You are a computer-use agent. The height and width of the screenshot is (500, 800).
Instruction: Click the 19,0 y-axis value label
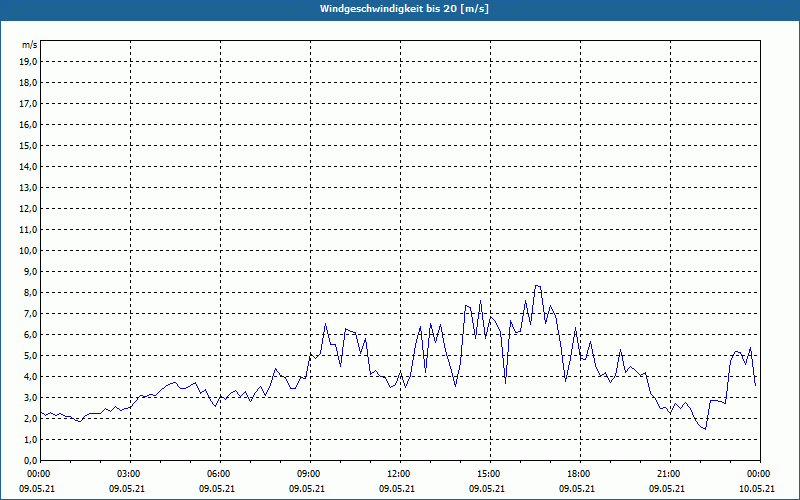pos(29,61)
